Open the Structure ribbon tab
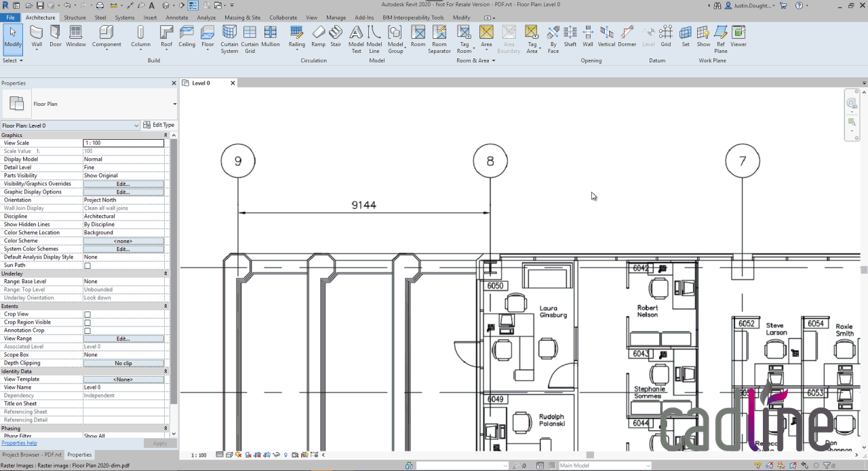Image resolution: width=868 pixels, height=471 pixels. point(75,18)
